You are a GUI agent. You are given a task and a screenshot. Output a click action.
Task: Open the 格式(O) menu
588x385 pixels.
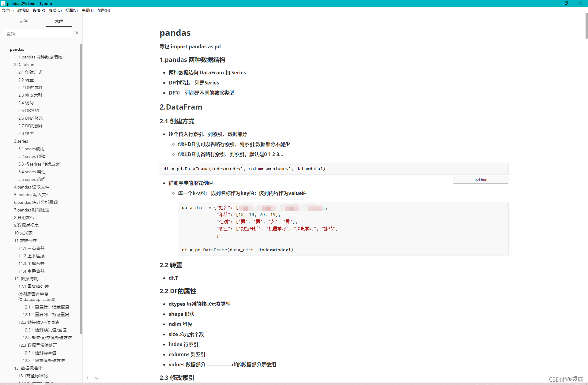[x=55, y=10]
